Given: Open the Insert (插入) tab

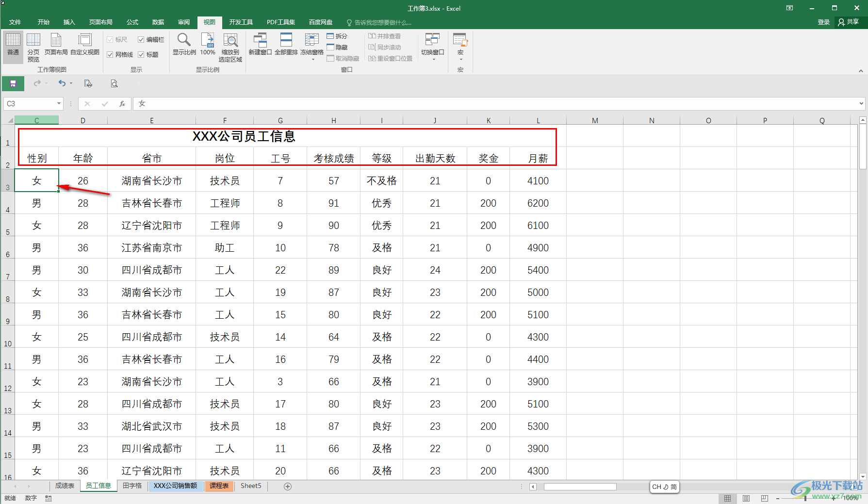Looking at the screenshot, I should click(69, 22).
